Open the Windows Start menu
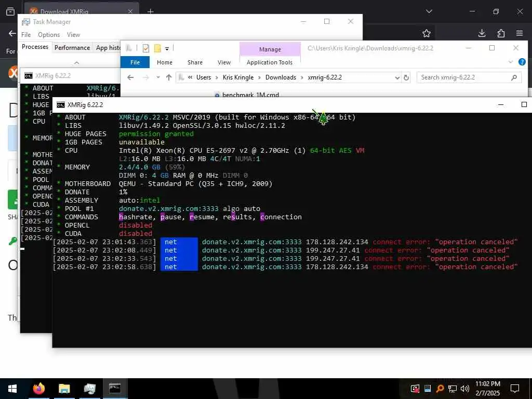The height and width of the screenshot is (399, 532). [x=12, y=389]
